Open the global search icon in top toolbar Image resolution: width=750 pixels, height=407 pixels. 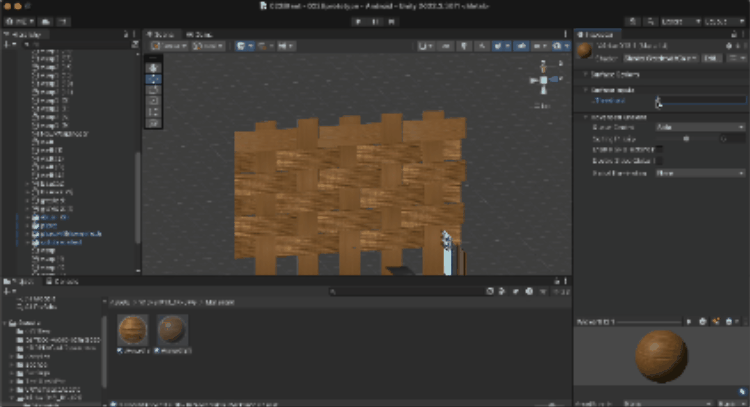coord(650,22)
